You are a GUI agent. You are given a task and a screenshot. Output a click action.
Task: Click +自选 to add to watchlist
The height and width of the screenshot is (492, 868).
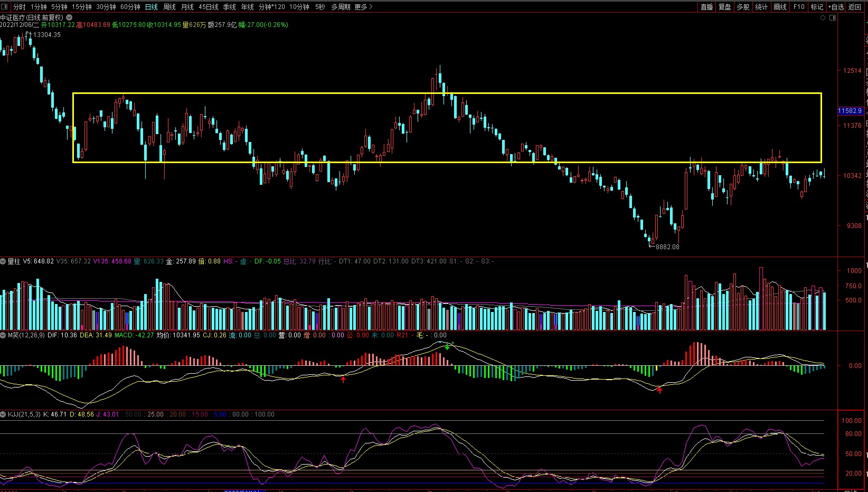pos(836,7)
